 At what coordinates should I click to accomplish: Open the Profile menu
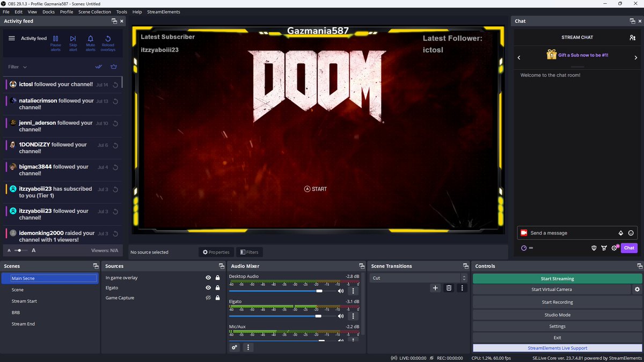67,12
